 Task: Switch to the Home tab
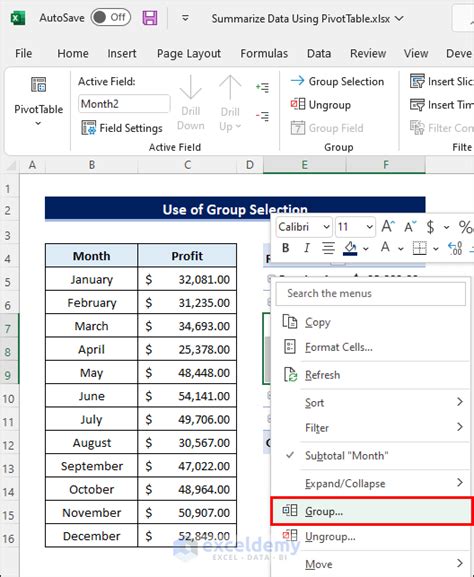click(72, 53)
